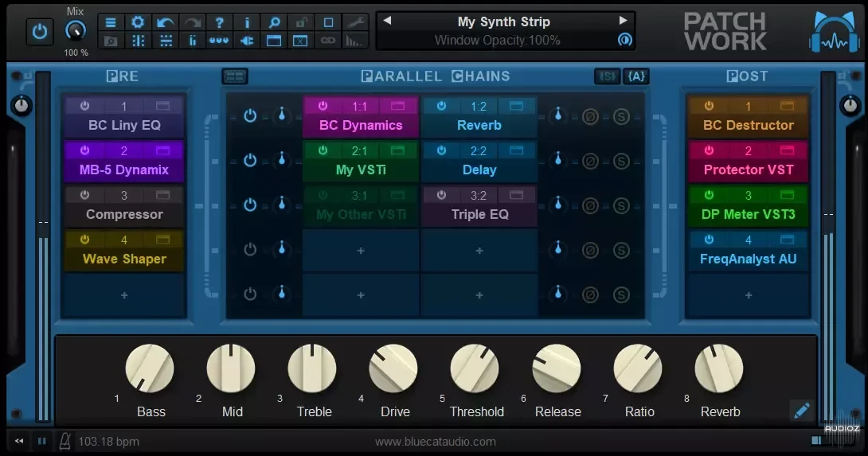
Task: Click the Threshold knob
Action: click(x=475, y=368)
